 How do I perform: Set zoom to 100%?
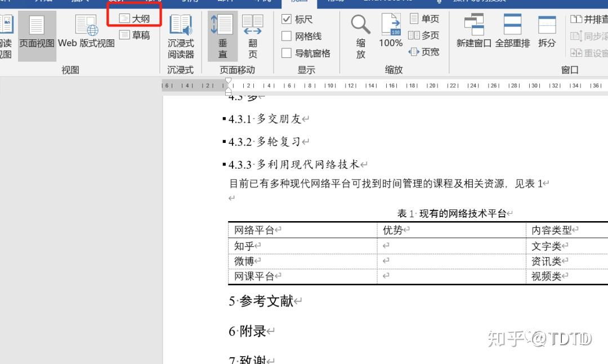[391, 31]
